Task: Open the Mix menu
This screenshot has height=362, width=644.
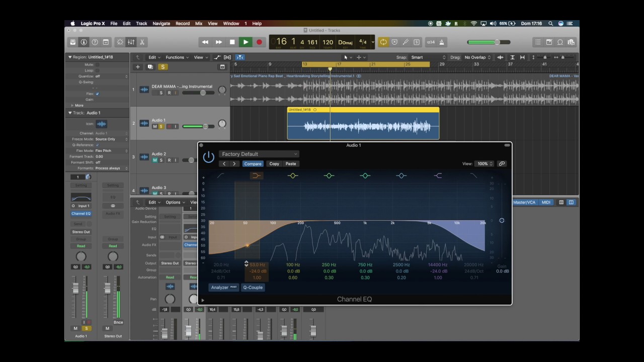Action: point(199,24)
